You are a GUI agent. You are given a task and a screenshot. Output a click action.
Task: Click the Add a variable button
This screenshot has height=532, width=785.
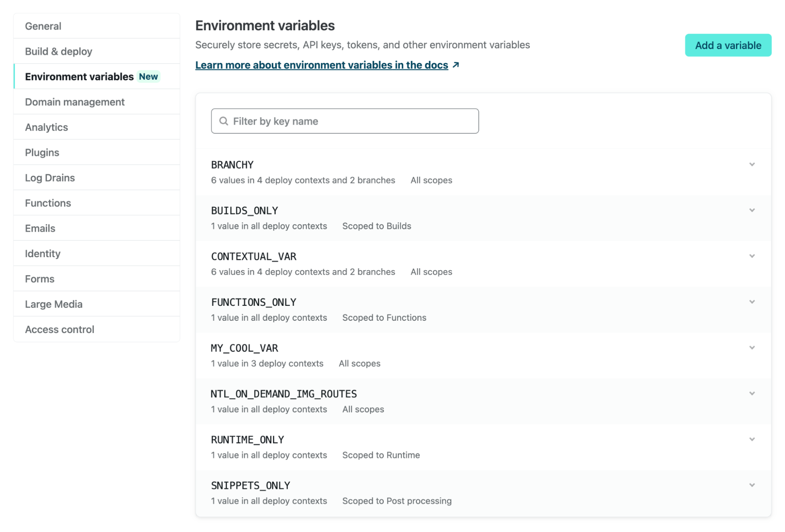(728, 45)
